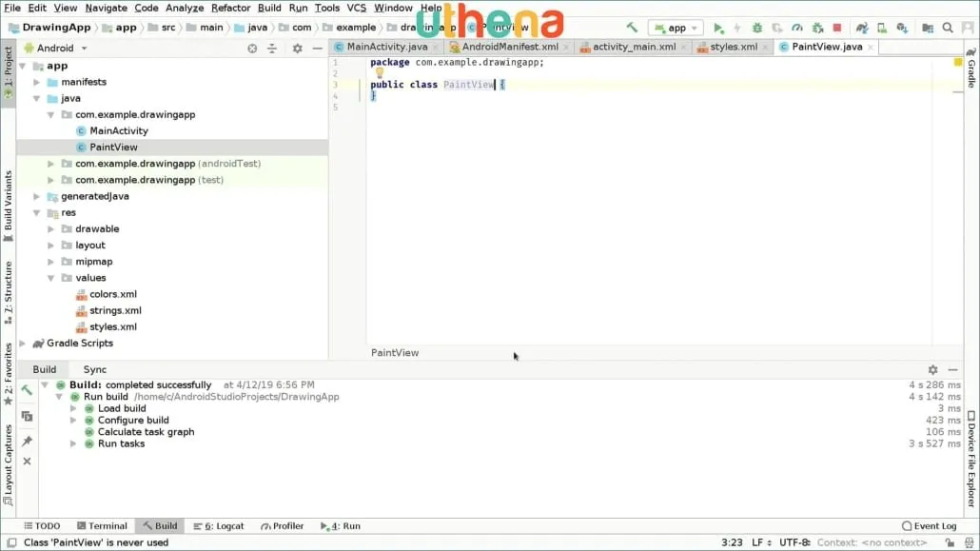The image size is (980, 551).
Task: Click the PaintView breadcrumb below editor
Action: [x=395, y=353]
